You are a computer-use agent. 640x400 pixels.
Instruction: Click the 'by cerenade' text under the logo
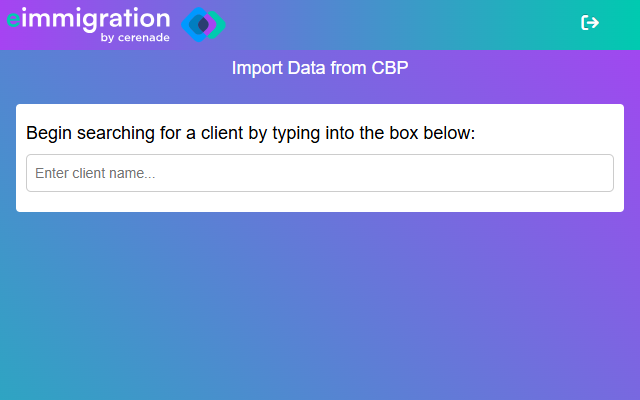click(x=135, y=38)
